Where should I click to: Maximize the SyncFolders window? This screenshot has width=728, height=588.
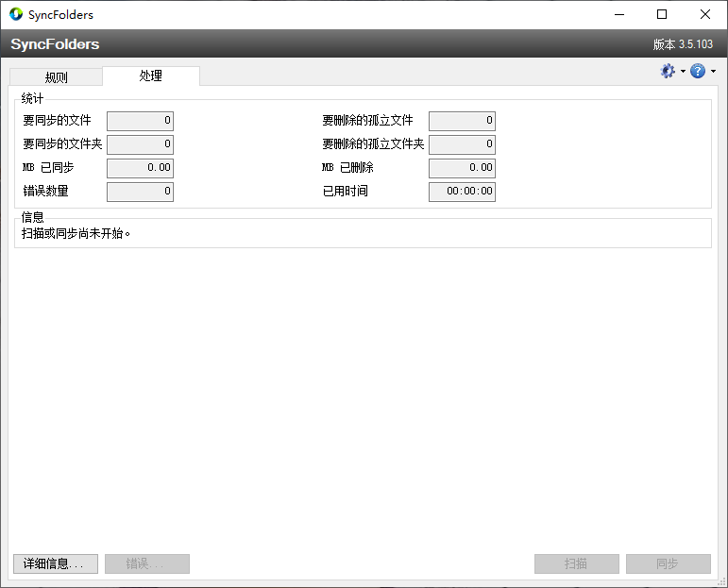[662, 14]
